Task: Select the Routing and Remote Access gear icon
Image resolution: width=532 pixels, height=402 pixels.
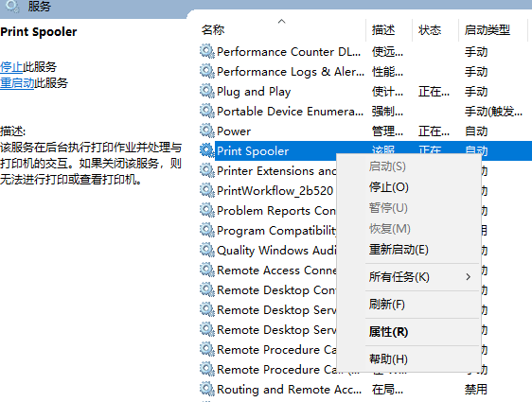Action: point(207,389)
